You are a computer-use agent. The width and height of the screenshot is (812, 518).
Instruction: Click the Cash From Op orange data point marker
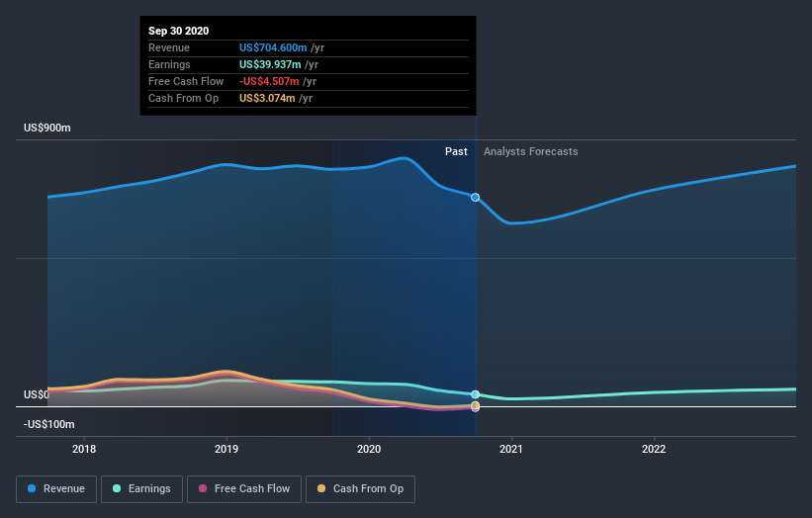475,405
